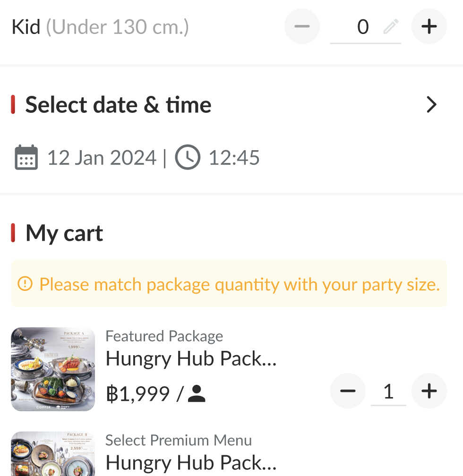Click the calendar icon
Image resolution: width=463 pixels, height=476 pixels.
click(26, 157)
